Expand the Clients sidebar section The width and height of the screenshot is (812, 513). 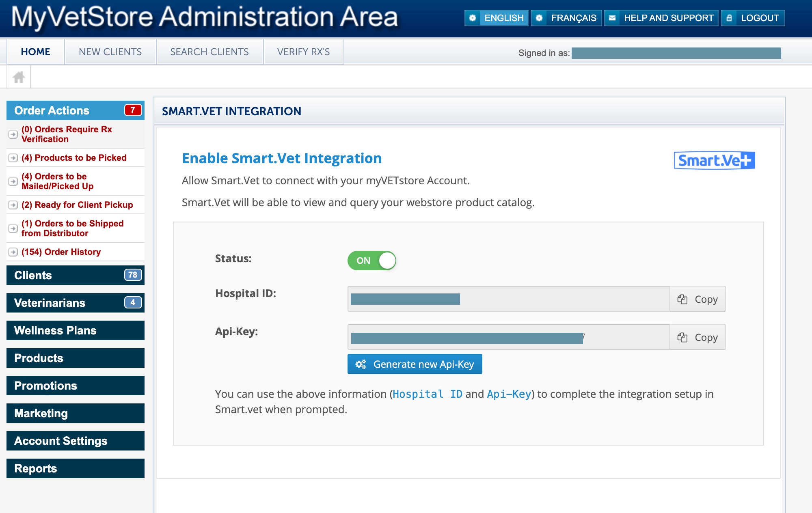[75, 275]
